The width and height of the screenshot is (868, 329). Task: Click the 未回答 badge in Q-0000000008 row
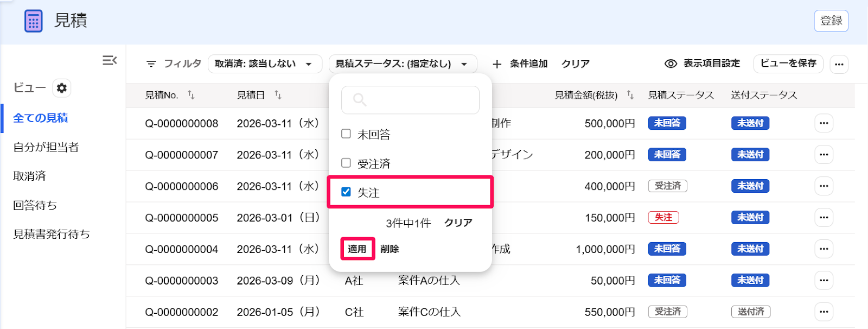(667, 123)
